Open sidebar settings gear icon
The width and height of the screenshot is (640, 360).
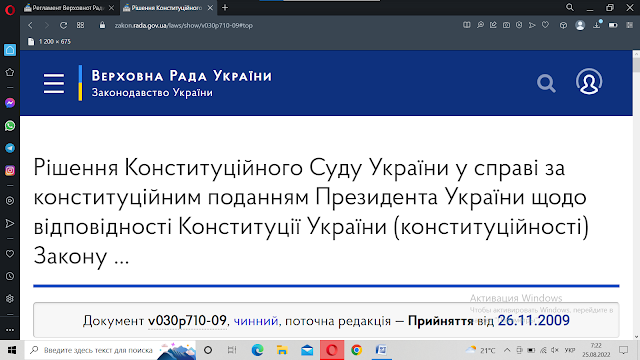click(10, 299)
